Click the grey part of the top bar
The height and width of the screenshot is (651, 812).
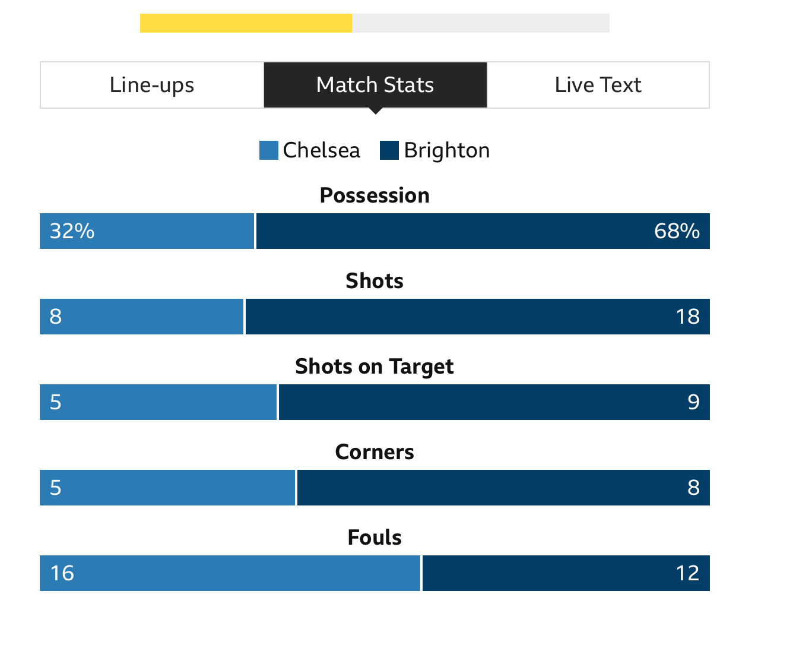coord(481,23)
